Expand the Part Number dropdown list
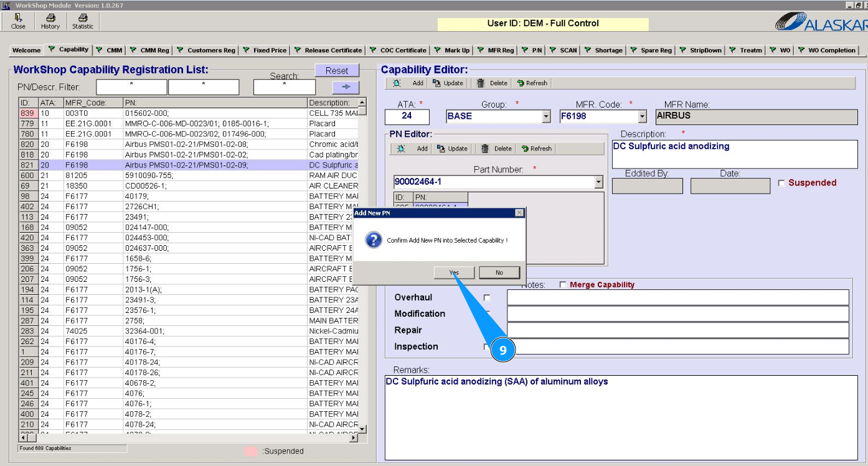The height and width of the screenshot is (466, 868). pos(598,182)
